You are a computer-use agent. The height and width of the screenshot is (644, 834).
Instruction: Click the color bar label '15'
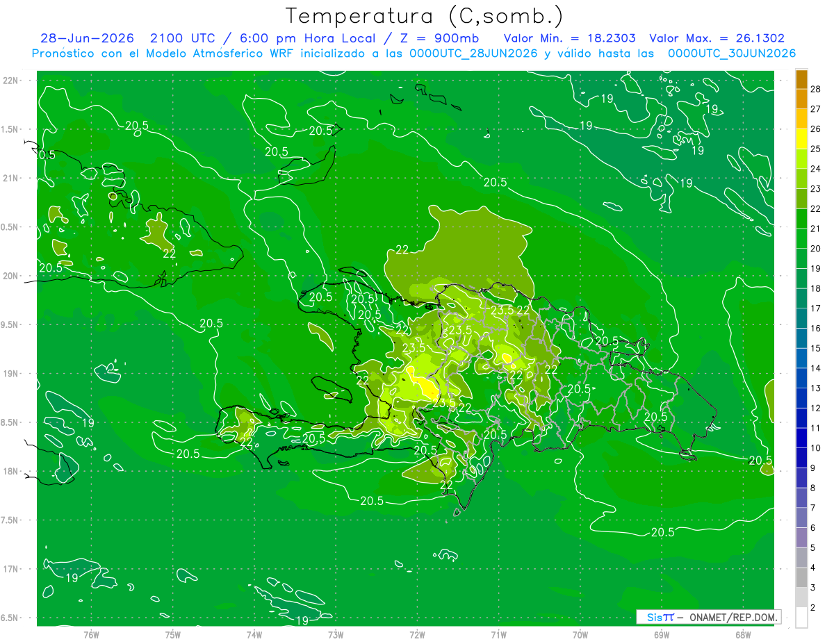point(815,348)
